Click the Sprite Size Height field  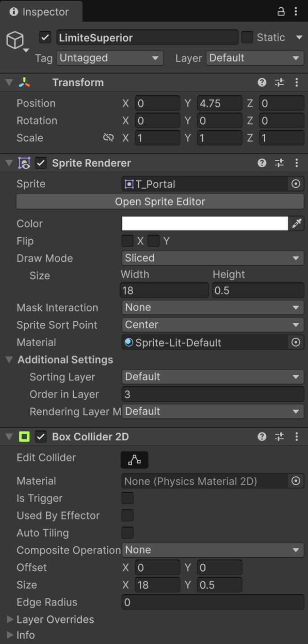pyautogui.click(x=258, y=290)
